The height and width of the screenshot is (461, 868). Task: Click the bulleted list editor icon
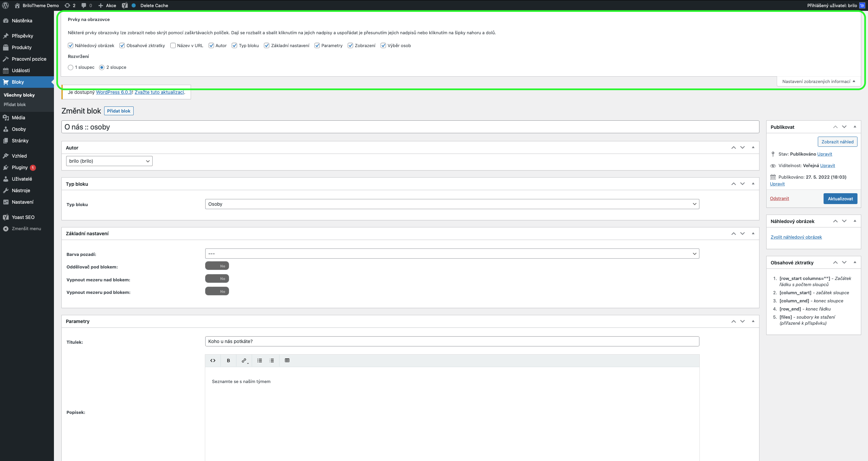pyautogui.click(x=259, y=360)
